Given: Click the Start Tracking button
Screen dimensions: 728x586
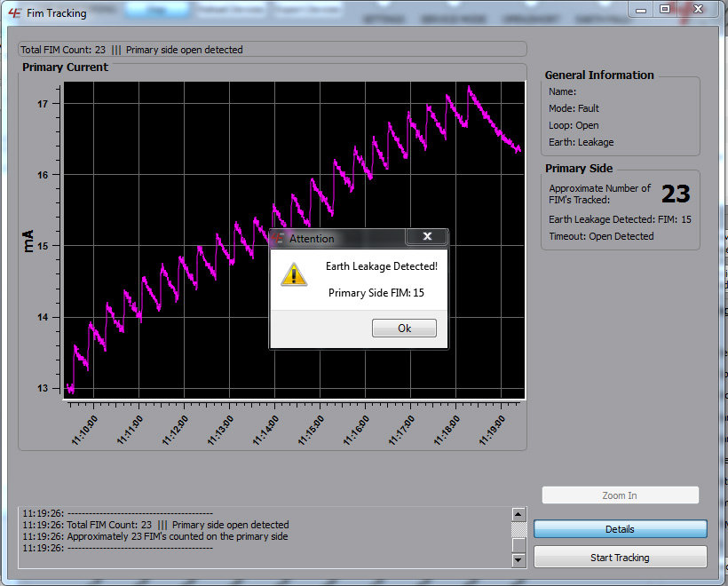Looking at the screenshot, I should point(620,558).
